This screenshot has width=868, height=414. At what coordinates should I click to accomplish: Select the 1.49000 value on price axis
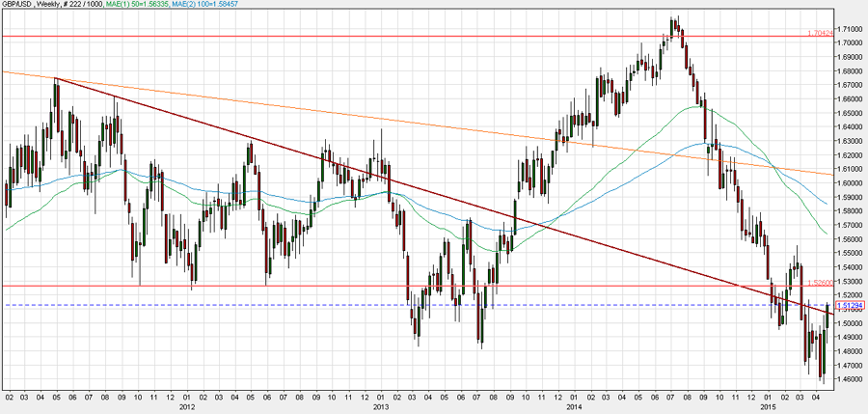click(x=851, y=337)
